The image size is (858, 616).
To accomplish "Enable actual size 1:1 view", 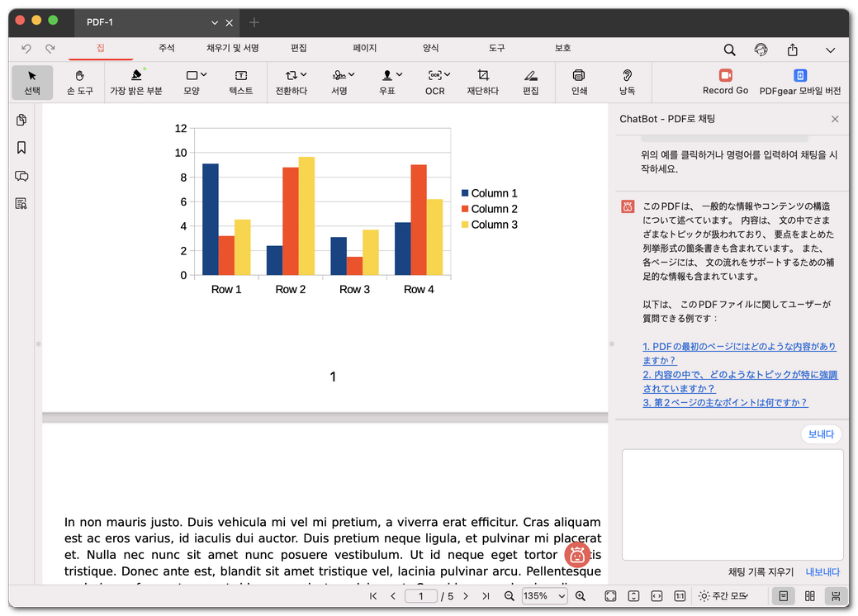I will click(679, 595).
